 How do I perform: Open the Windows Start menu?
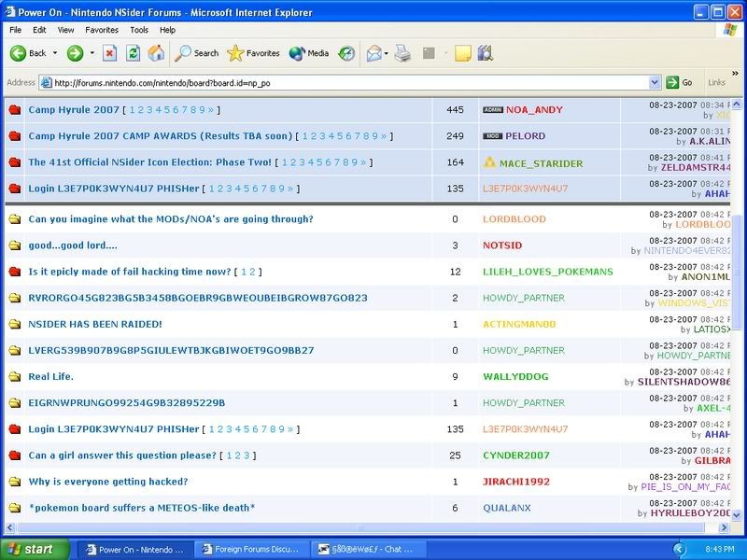(35, 549)
